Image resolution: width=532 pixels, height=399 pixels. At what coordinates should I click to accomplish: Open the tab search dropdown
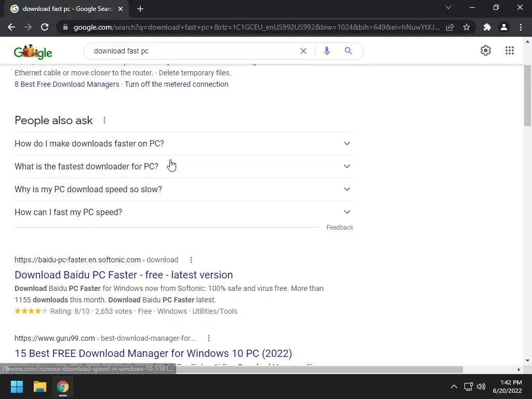coord(448,7)
